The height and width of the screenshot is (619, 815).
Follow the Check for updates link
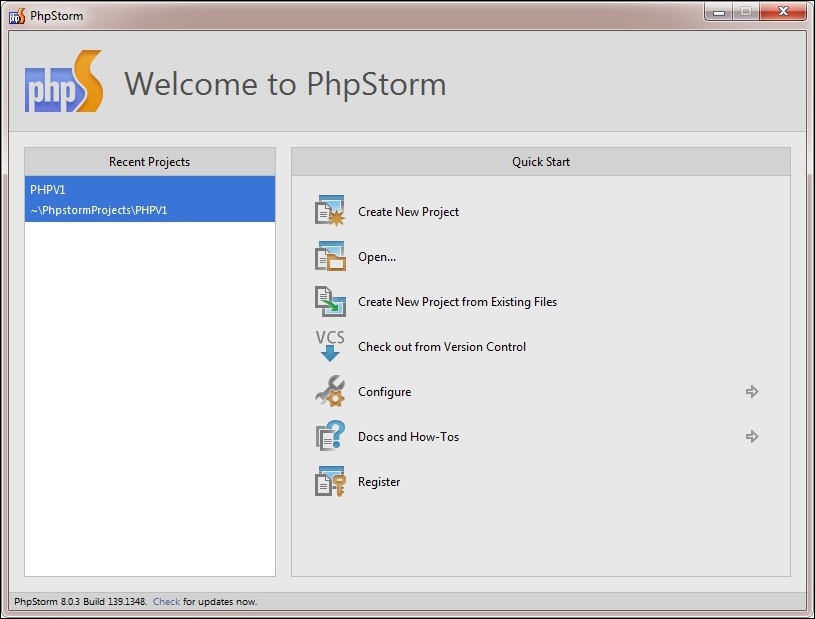point(166,601)
